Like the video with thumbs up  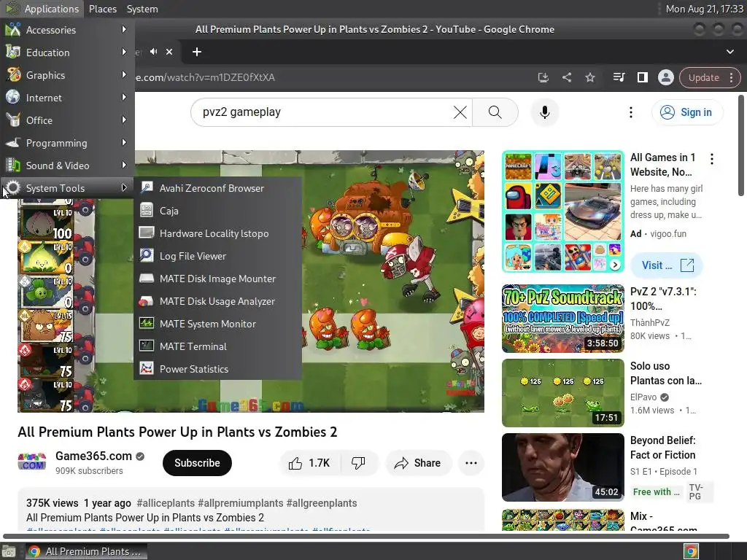(x=309, y=463)
